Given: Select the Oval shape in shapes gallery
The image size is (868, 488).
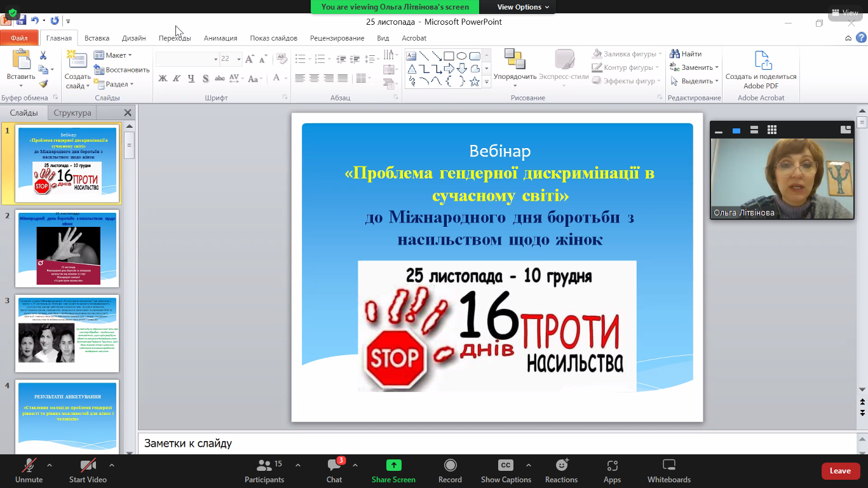Looking at the screenshot, I should click(x=462, y=56).
